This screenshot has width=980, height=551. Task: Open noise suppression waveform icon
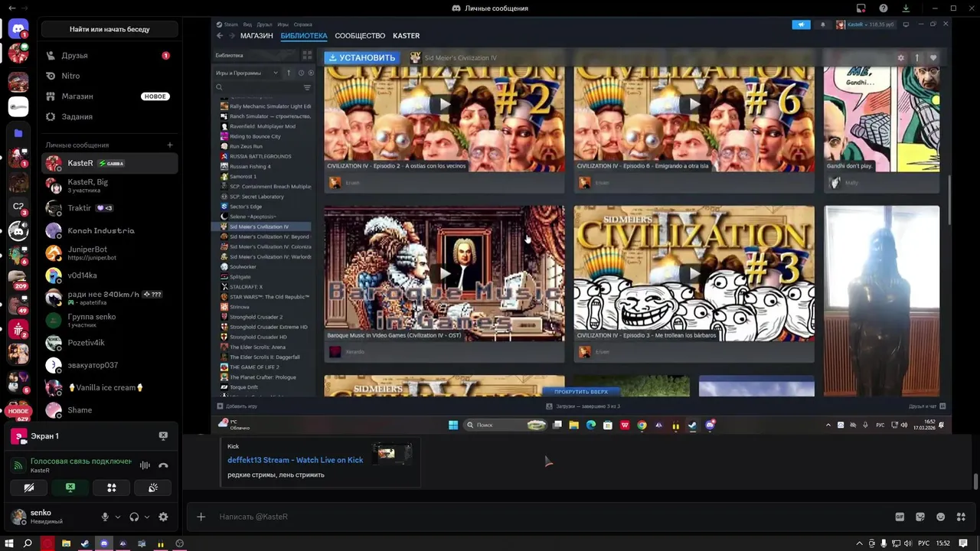point(145,465)
